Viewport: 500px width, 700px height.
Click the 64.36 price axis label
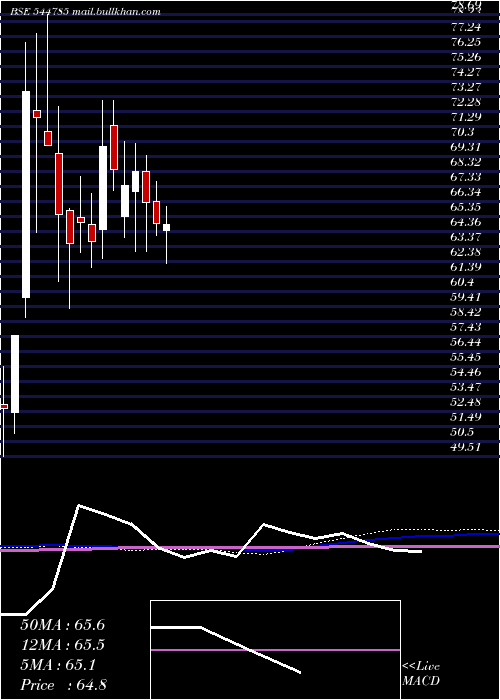click(x=466, y=222)
